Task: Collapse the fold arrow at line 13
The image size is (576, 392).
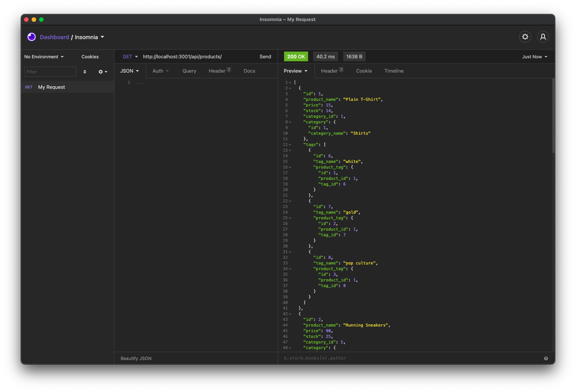Action: [290, 150]
